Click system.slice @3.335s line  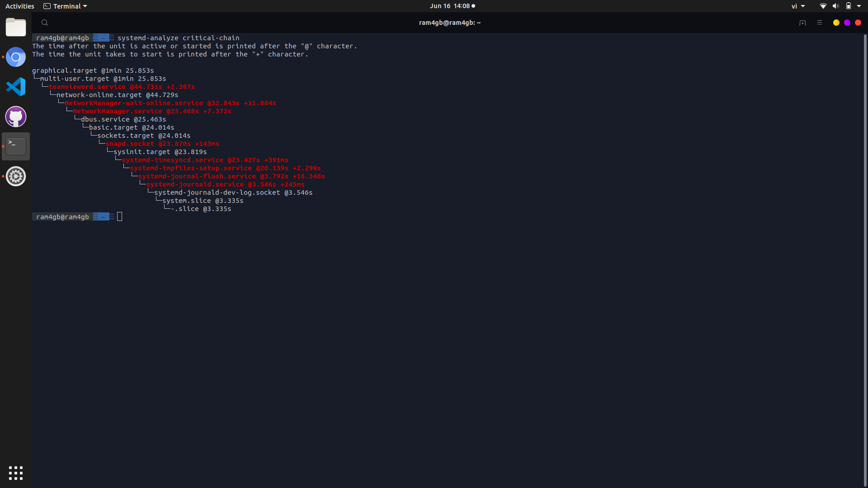tap(203, 201)
